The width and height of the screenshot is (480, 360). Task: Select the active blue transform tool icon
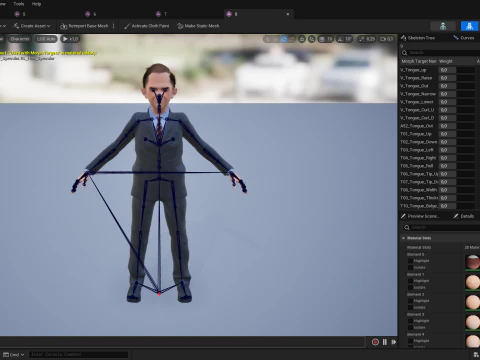pyautogui.click(x=284, y=39)
